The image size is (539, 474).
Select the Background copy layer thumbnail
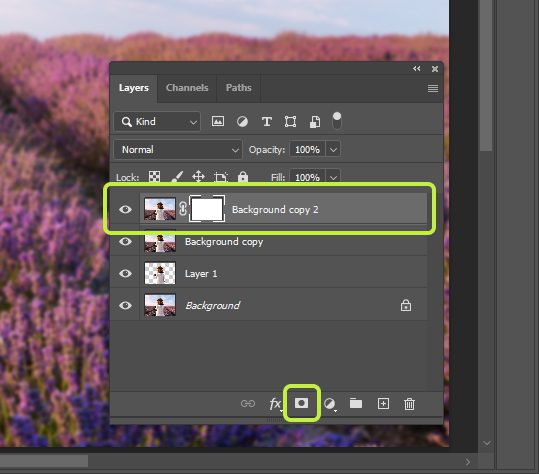pyautogui.click(x=160, y=243)
